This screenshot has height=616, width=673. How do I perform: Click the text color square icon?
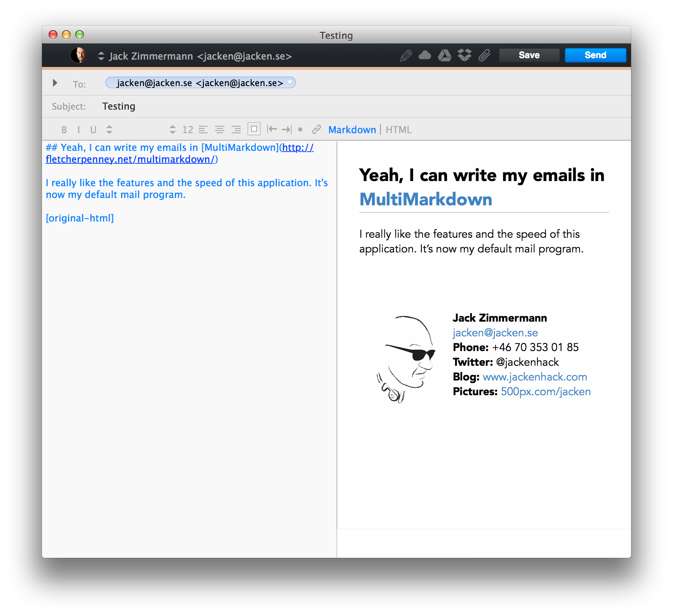click(254, 129)
